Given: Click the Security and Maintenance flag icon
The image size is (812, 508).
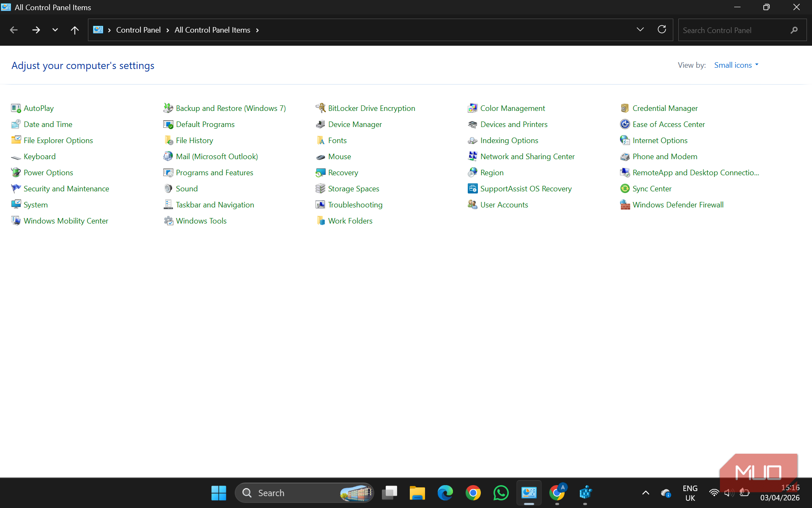Looking at the screenshot, I should [16, 189].
